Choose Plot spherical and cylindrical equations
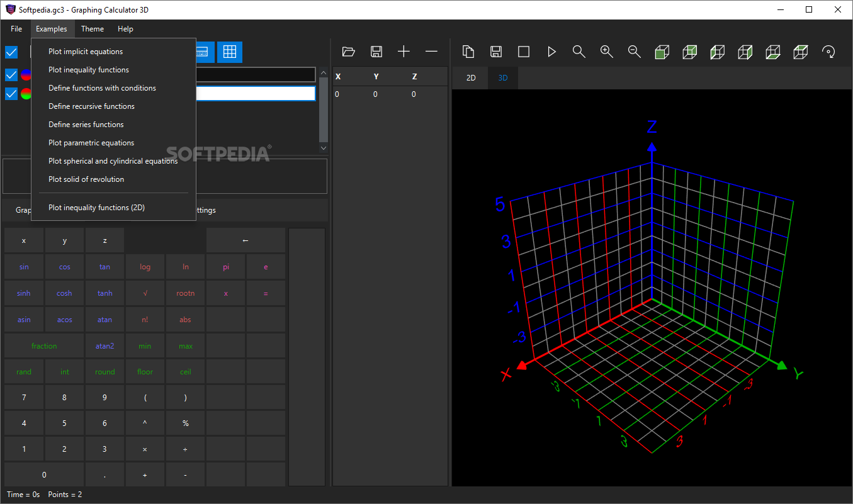This screenshot has width=853, height=504. click(x=113, y=161)
